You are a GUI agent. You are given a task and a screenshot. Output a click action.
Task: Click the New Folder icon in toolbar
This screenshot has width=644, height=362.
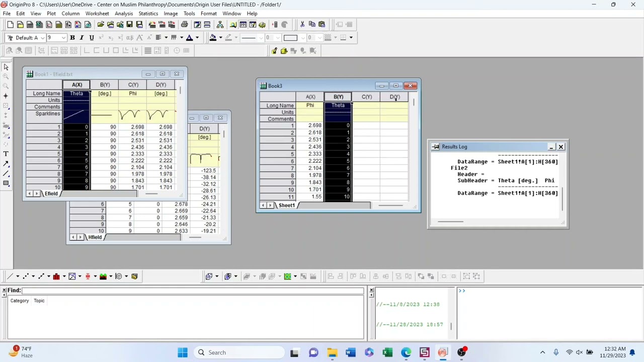pyautogui.click(x=20, y=25)
